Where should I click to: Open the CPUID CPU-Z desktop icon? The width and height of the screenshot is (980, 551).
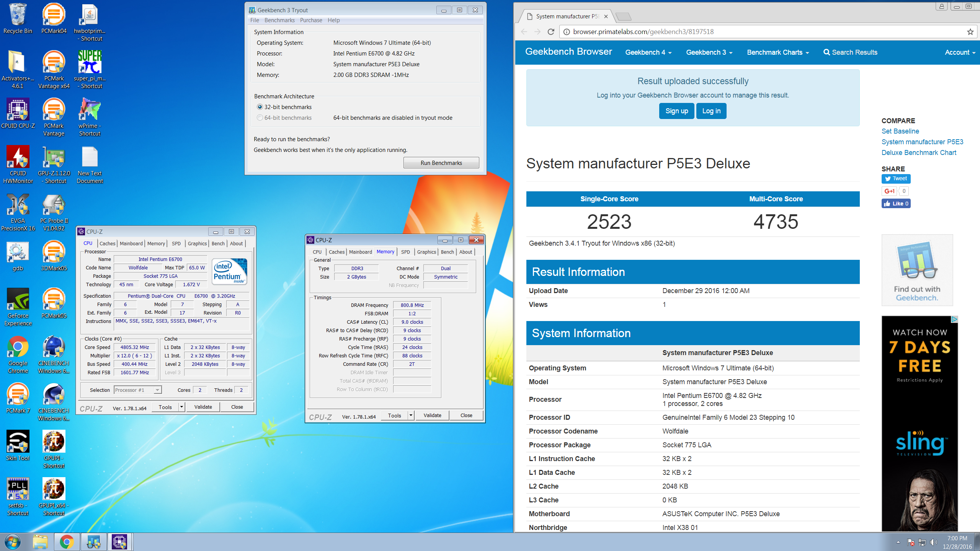18,114
